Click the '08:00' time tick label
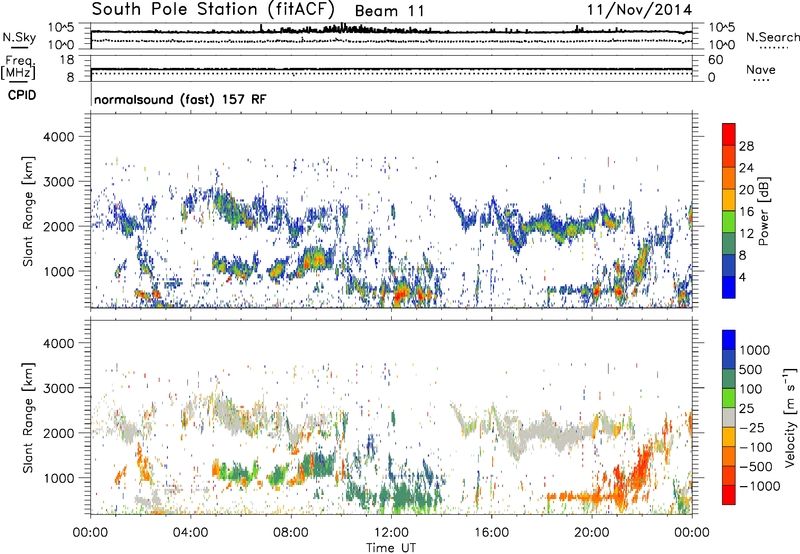Image resolution: width=800 pixels, height=554 pixels. click(290, 533)
